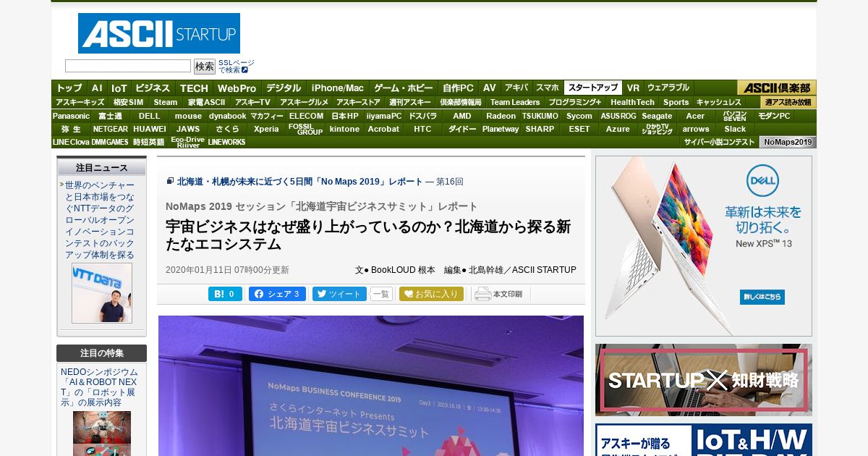
Task: Open the スマホ navigation tab
Action: 548,88
